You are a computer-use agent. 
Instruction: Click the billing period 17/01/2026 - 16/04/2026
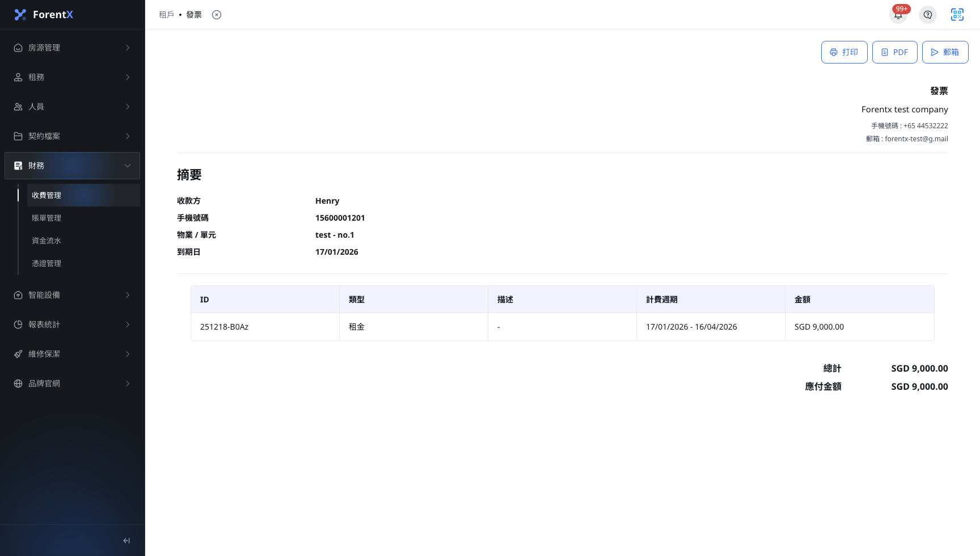pyautogui.click(x=691, y=327)
